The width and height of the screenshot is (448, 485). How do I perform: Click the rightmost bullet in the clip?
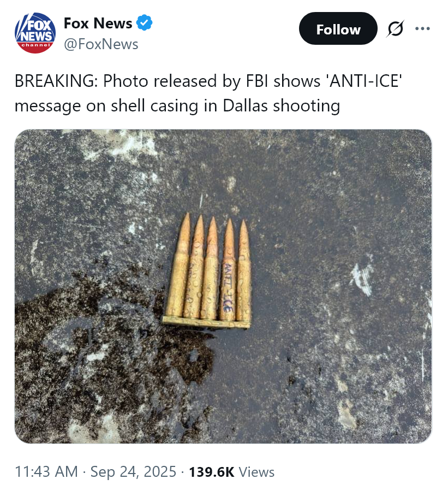point(244,271)
